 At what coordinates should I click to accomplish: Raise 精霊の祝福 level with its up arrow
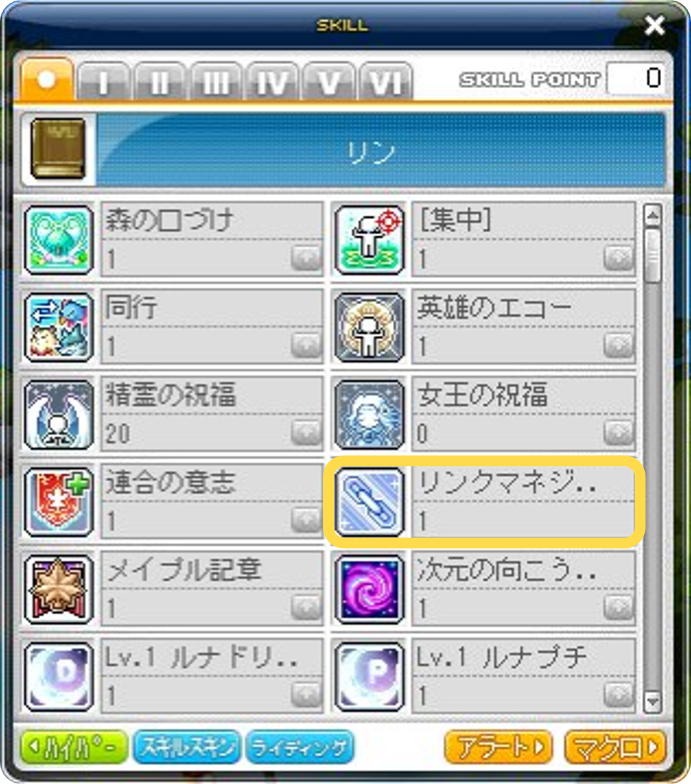(x=306, y=432)
